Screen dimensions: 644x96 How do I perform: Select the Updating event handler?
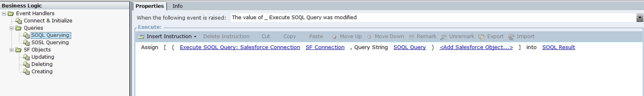coord(43,57)
